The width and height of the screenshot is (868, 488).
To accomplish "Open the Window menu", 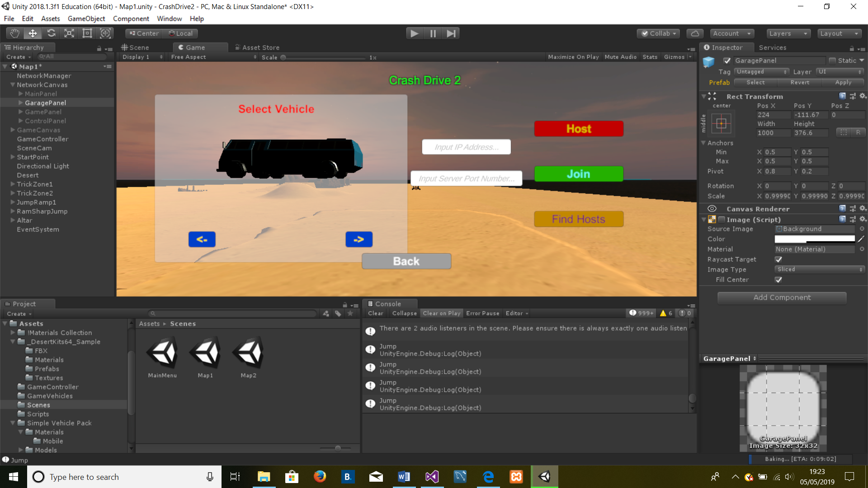I will (169, 19).
